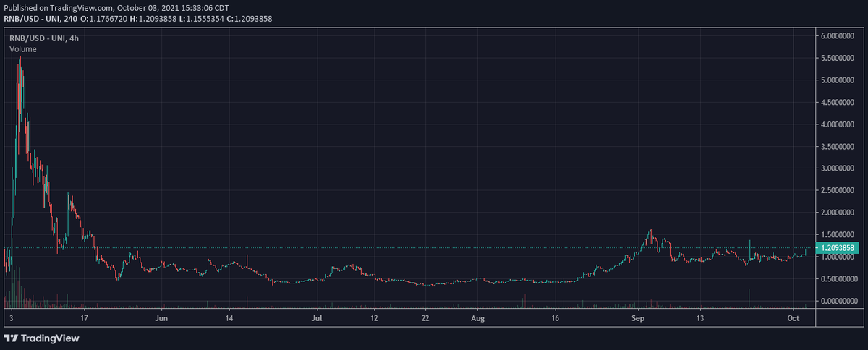The width and height of the screenshot is (868, 350).
Task: Click the 12 date label on time axis
Action: [374, 317]
